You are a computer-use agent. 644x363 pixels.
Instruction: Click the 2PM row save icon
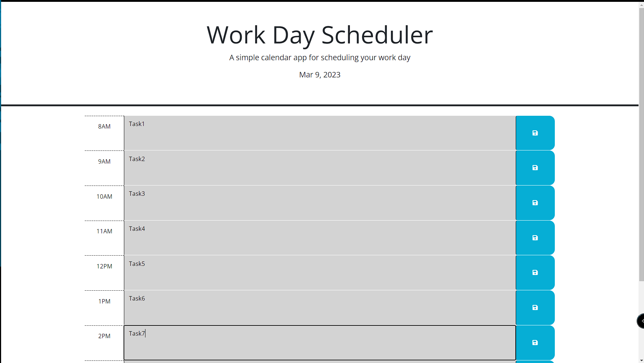point(535,343)
